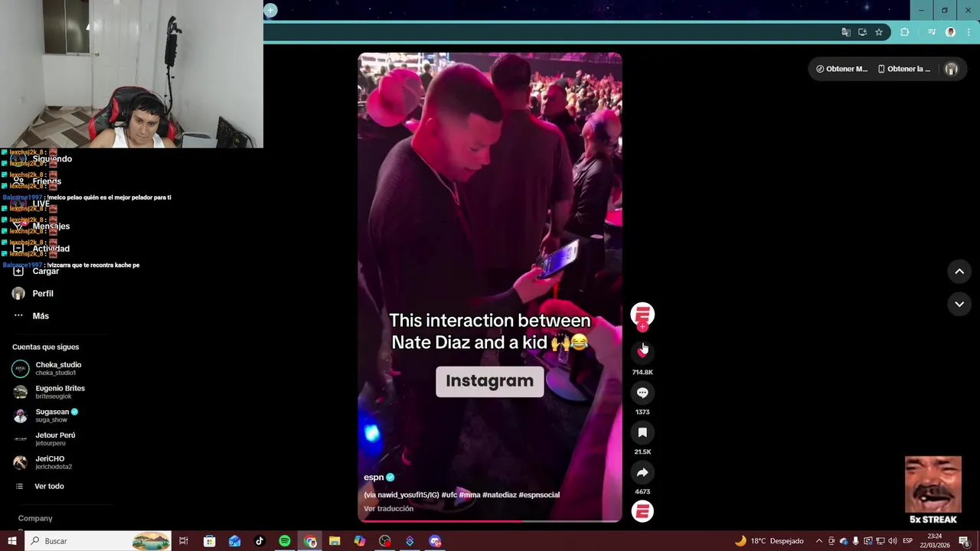
Task: Open the Chrome three-dot menu
Action: coord(969,32)
